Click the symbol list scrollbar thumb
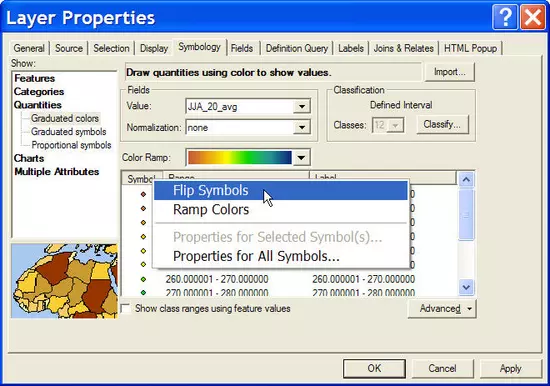Screen dimensions: 550x386 [466, 215]
